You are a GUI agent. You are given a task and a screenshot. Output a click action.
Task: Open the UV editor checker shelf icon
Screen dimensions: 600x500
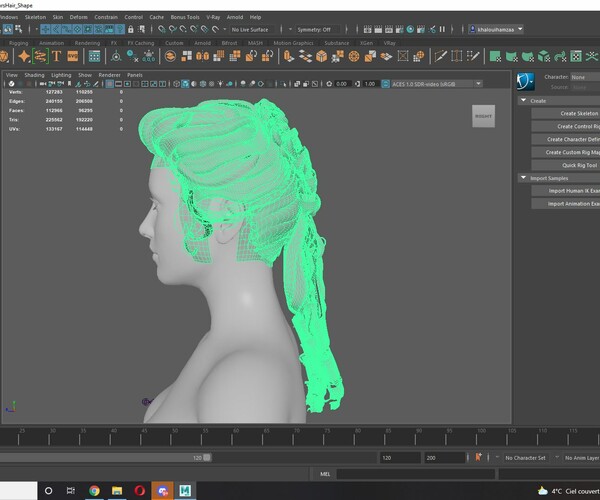(x=576, y=56)
